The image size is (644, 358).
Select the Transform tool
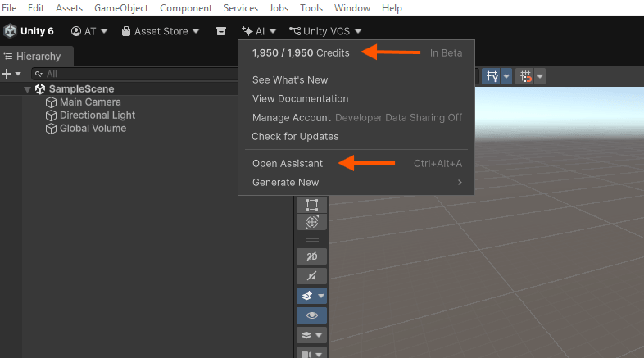click(x=311, y=222)
